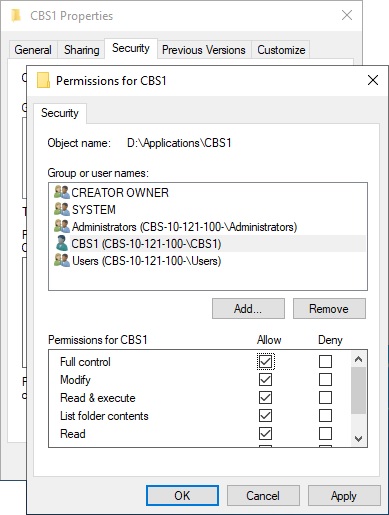Screen dimensions: 389x515
Task: Toggle Allow checkbox for Read
Action: (265, 433)
